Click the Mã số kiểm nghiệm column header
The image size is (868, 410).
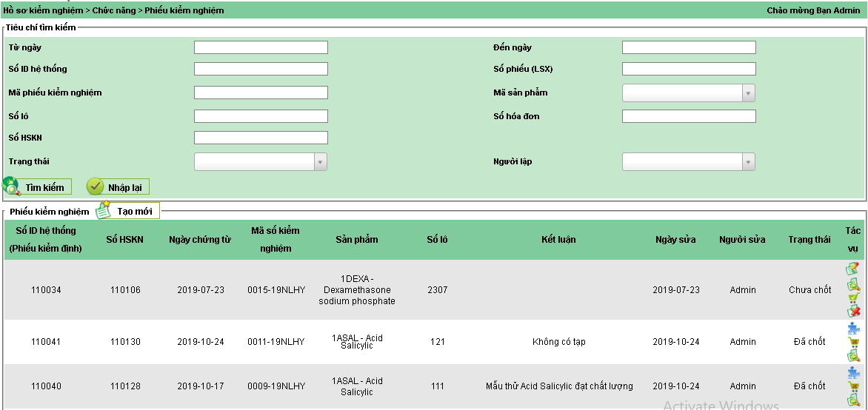tap(276, 240)
